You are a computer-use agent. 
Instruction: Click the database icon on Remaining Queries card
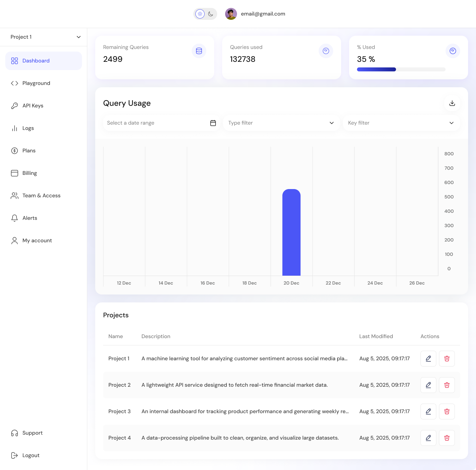199,51
